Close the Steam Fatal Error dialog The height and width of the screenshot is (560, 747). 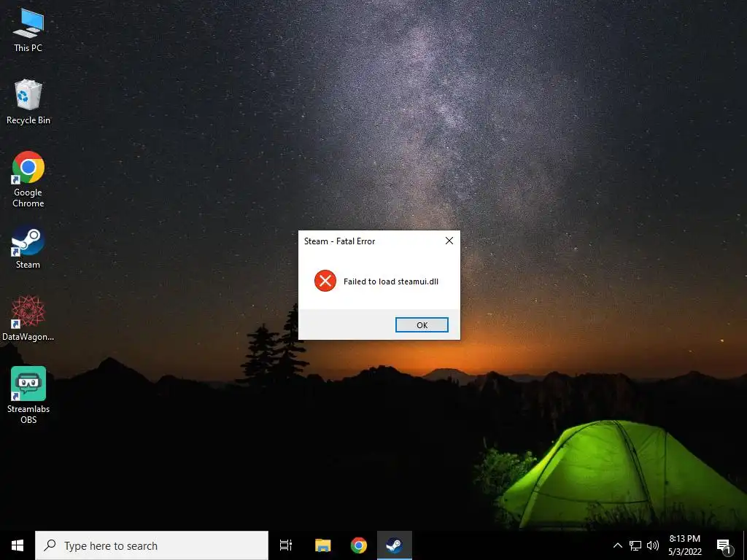[x=449, y=241]
